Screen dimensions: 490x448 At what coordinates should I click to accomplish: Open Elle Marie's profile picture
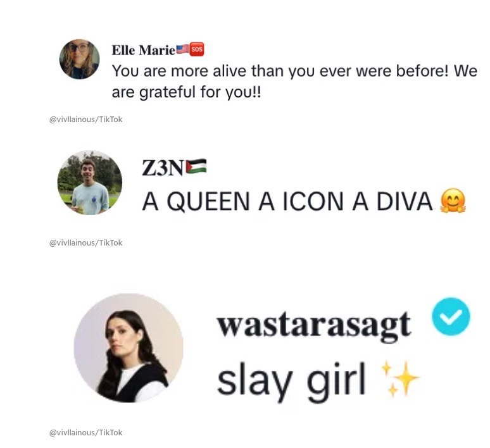tap(79, 59)
